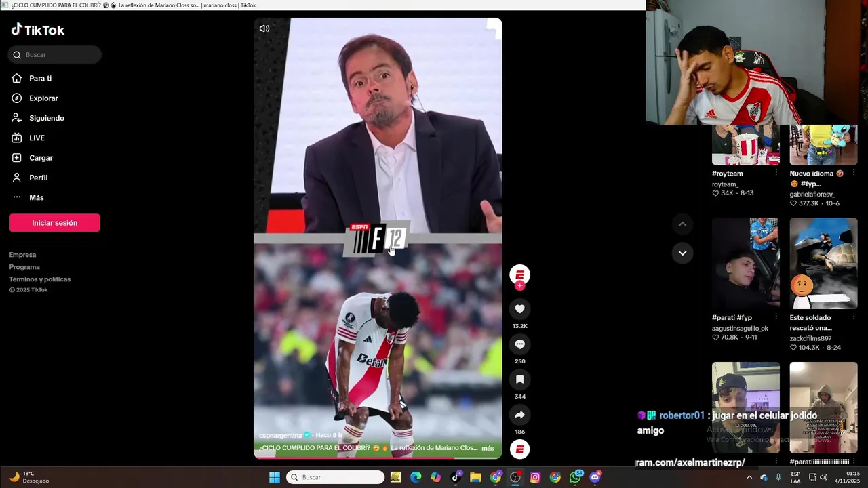Screen dimensions: 868x488
Task: Open the '#parati #fyp' video thumbnail
Action: click(746, 263)
